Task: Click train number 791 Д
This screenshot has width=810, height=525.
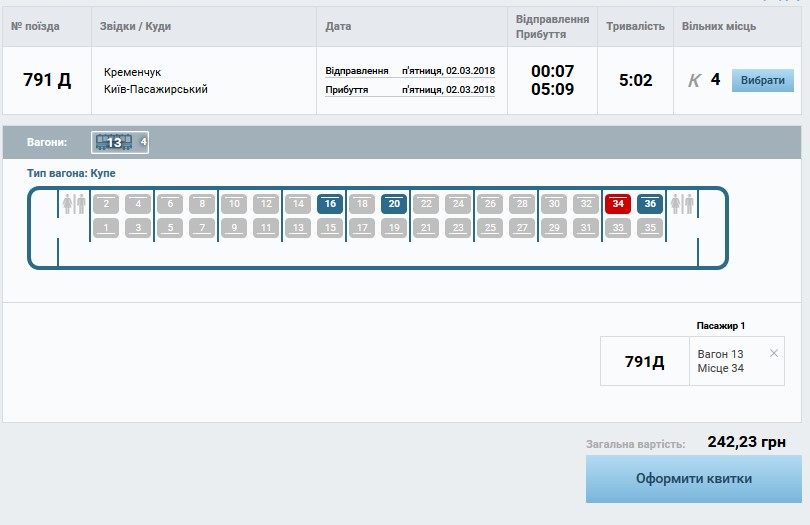Action: point(46,80)
